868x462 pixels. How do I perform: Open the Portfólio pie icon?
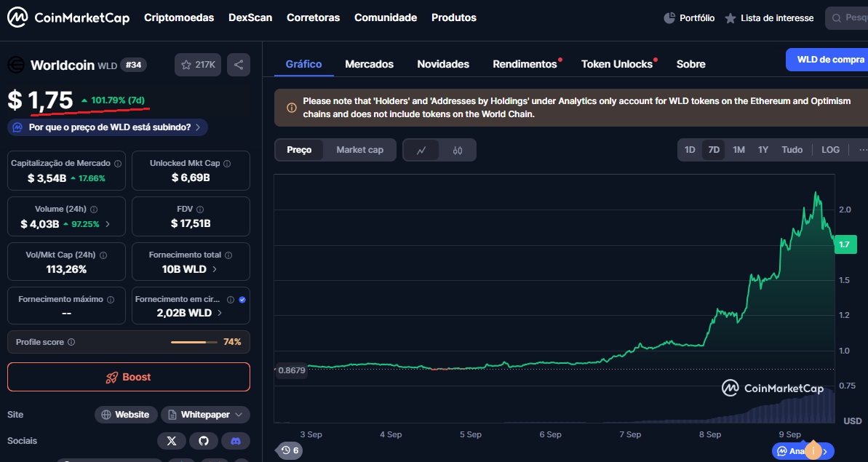669,17
